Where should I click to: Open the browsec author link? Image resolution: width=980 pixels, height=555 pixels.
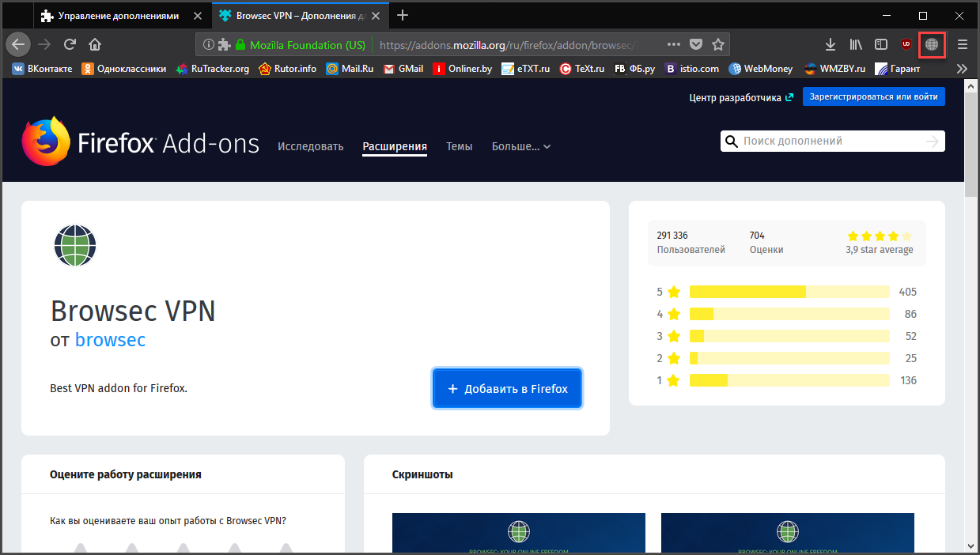pyautogui.click(x=110, y=340)
